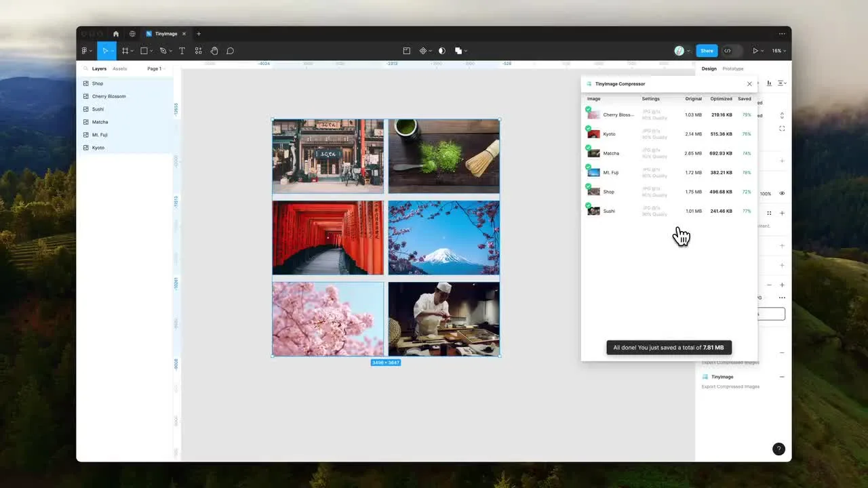The image size is (868, 488).
Task: Toggle layer visibility eye icon
Action: [782, 194]
